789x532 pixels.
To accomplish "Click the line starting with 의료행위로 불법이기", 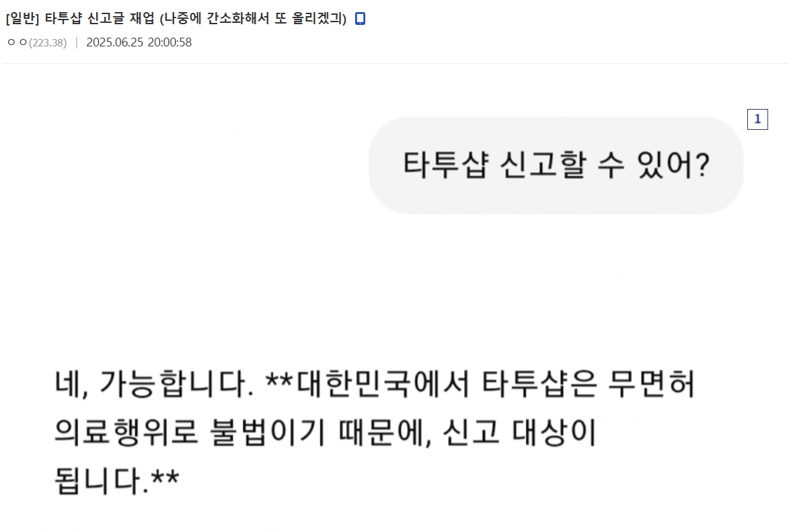I will click(325, 432).
